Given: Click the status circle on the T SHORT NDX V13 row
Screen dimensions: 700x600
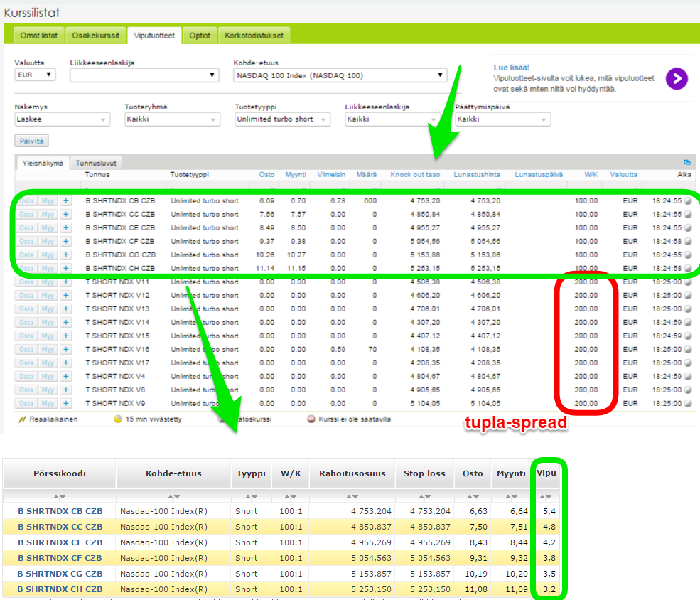Looking at the screenshot, I should click(x=688, y=309).
